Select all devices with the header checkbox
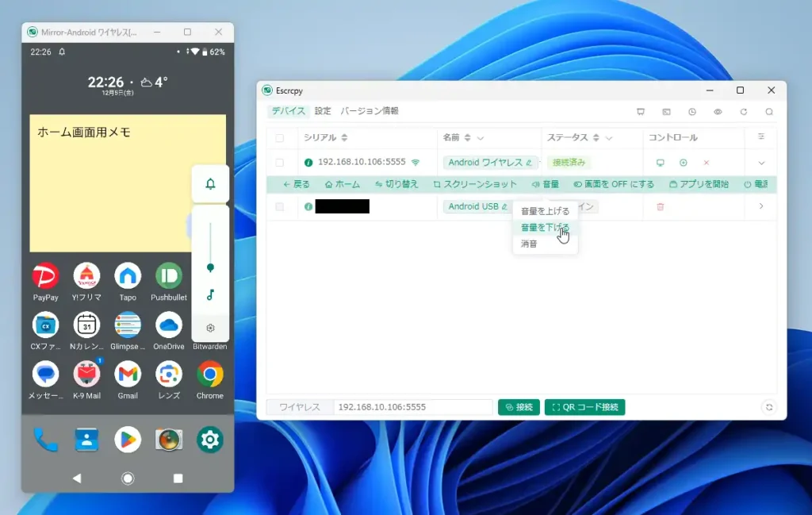This screenshot has width=812, height=515. coord(281,137)
